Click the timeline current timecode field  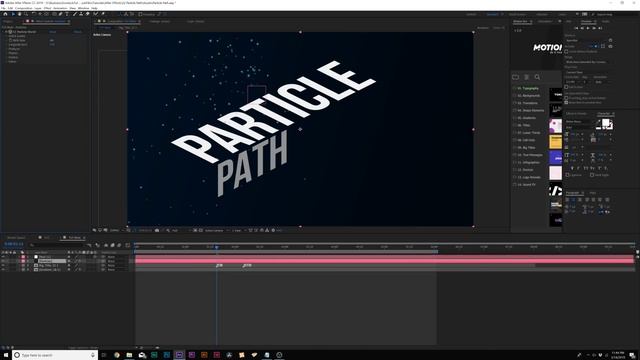[x=14, y=244]
